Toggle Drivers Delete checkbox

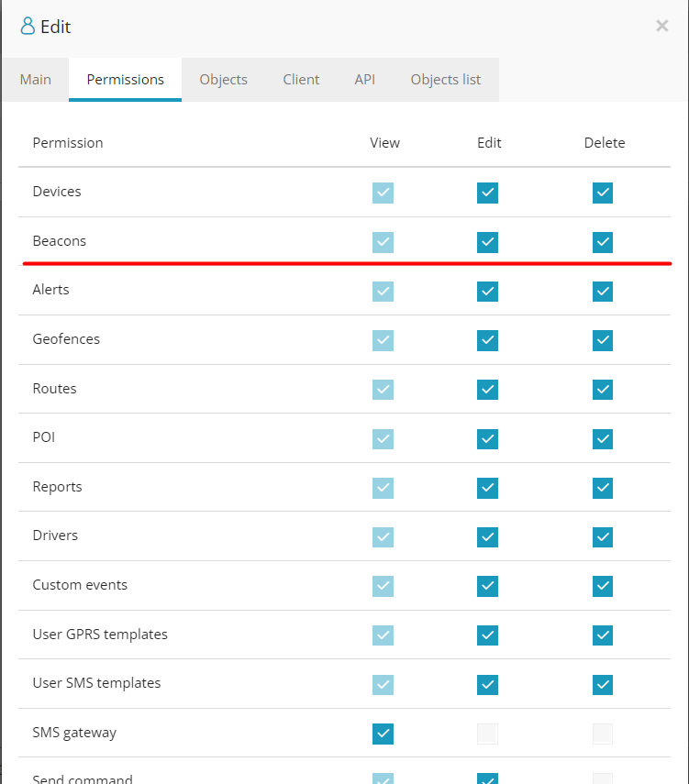pyautogui.click(x=603, y=537)
